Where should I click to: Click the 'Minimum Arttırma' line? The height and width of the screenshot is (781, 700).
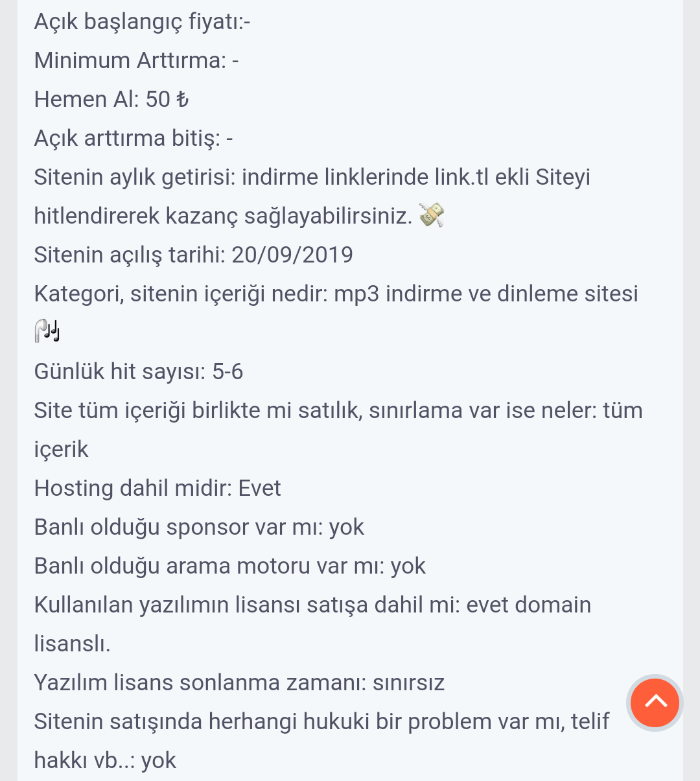click(136, 60)
